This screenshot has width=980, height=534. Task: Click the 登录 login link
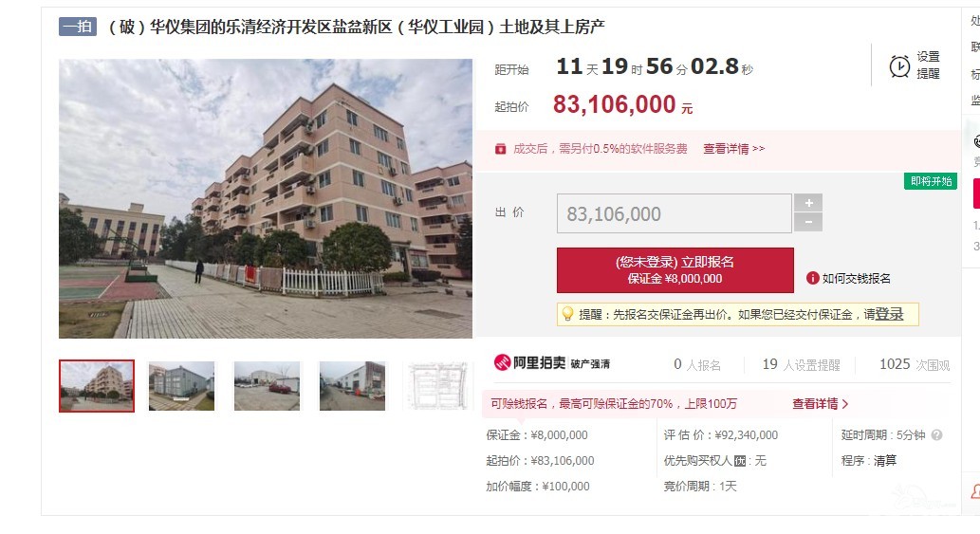pos(889,314)
